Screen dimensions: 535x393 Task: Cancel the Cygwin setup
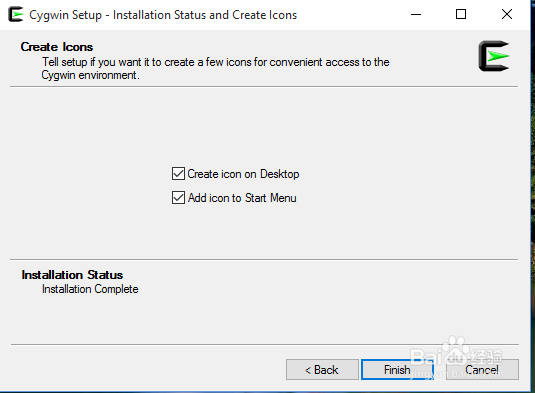pos(482,369)
